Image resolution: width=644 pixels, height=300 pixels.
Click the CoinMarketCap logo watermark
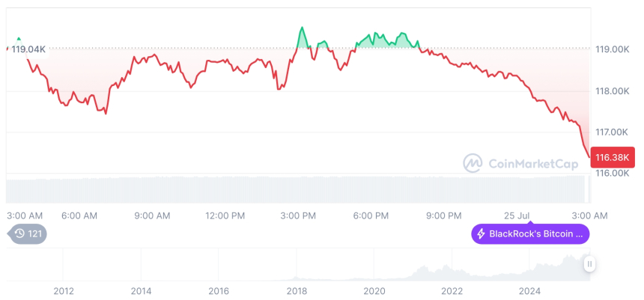(x=520, y=163)
